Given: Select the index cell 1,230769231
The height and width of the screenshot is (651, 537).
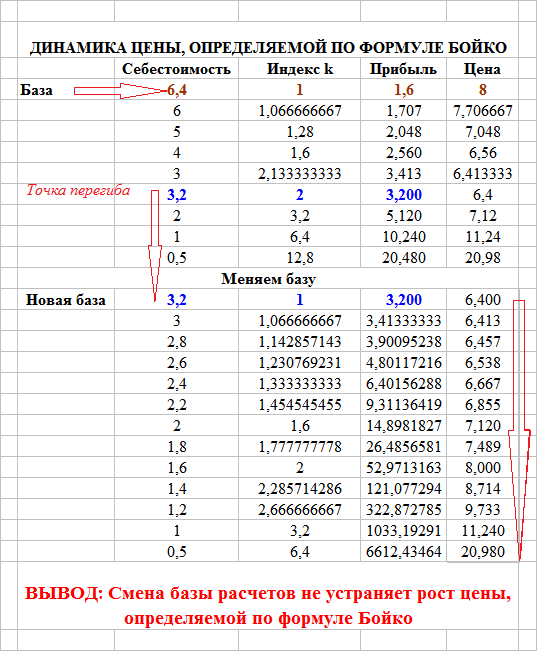Looking at the screenshot, I should (299, 362).
